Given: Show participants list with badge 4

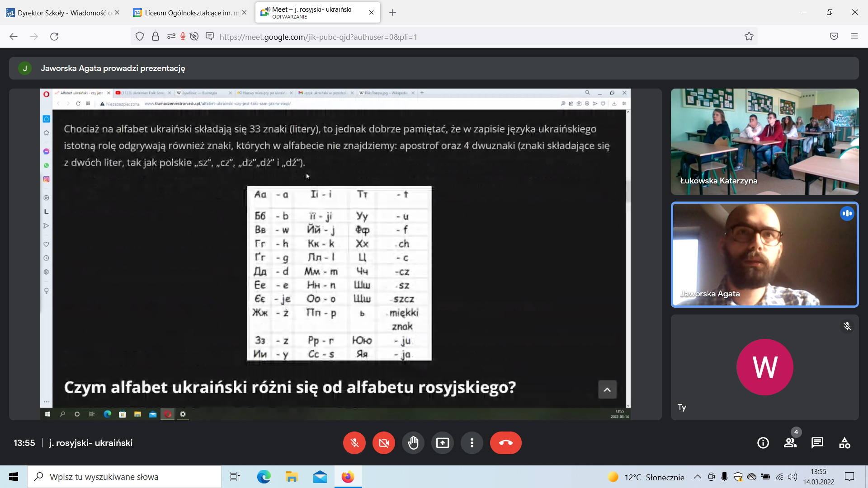Looking at the screenshot, I should pos(790,443).
